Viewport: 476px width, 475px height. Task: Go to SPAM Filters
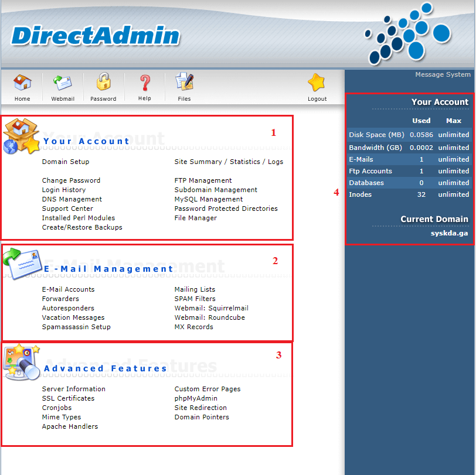click(x=195, y=299)
